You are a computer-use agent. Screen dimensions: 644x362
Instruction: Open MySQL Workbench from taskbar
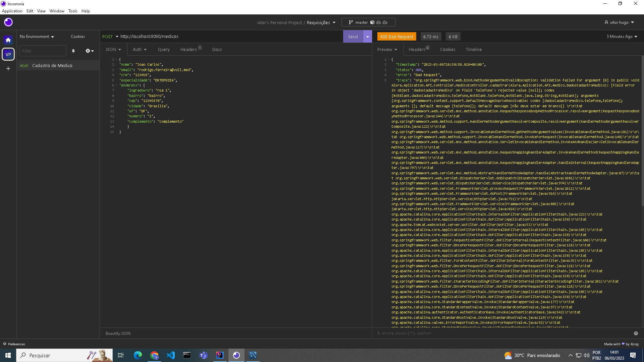pyautogui.click(x=253, y=355)
